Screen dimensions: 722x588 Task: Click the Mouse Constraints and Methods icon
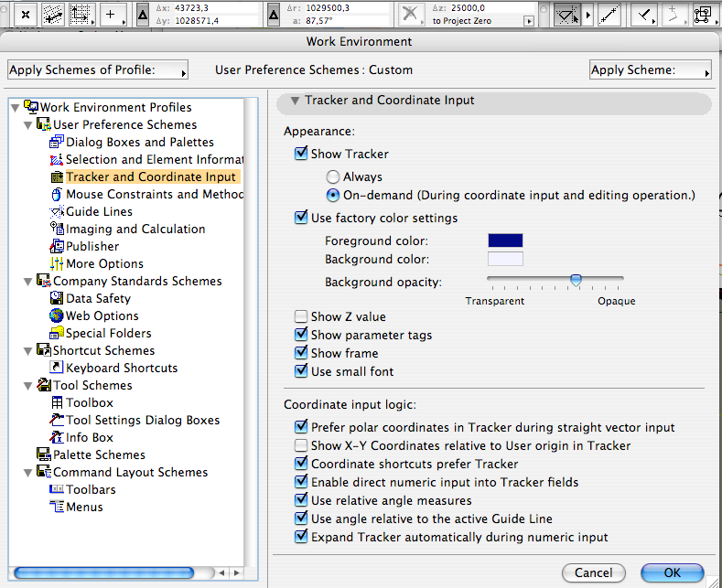[x=56, y=194]
